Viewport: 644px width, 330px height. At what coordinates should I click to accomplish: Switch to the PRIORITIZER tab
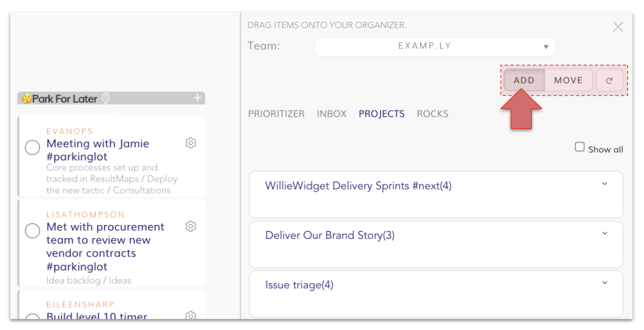(x=276, y=114)
